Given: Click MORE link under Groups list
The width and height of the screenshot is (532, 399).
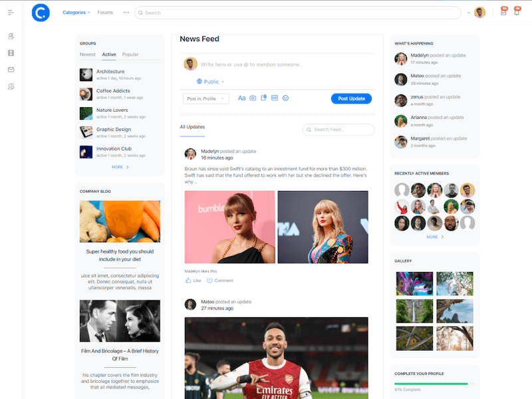Looking at the screenshot, I should coord(120,167).
